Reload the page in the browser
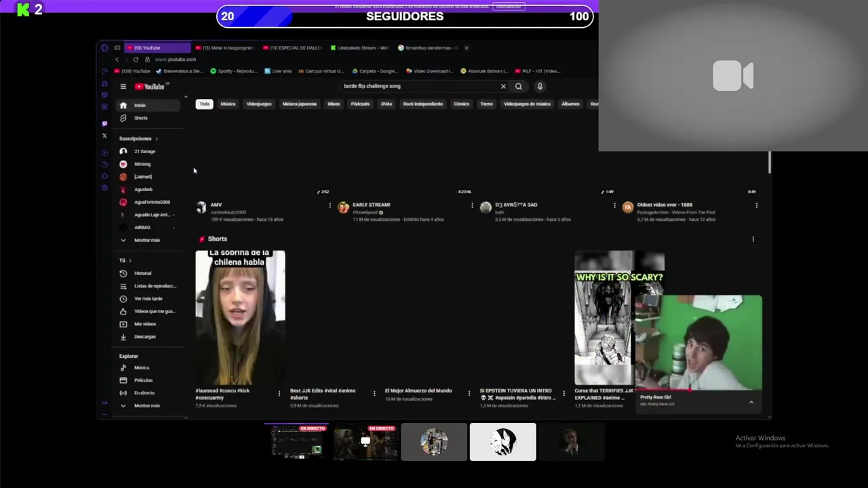Screen dimensions: 868x488 pyautogui.click(x=136, y=59)
